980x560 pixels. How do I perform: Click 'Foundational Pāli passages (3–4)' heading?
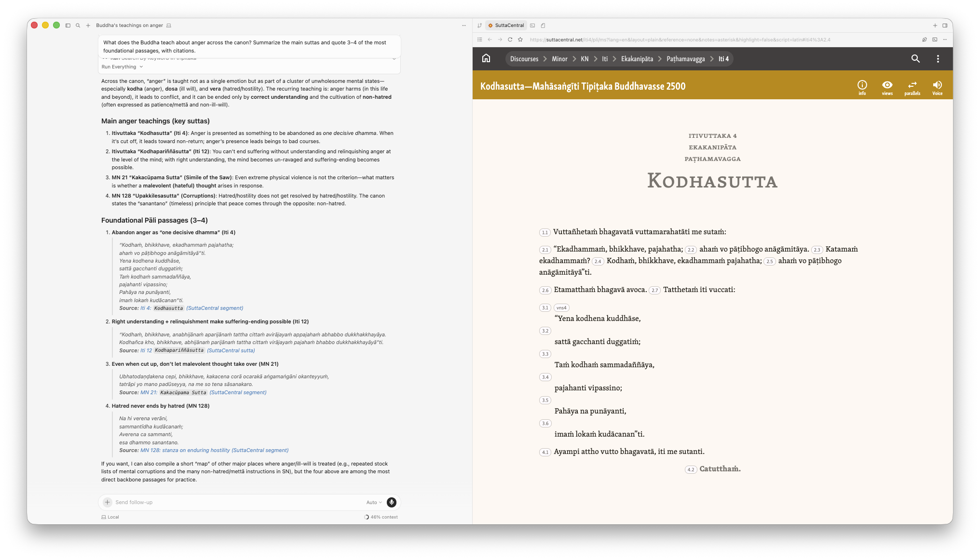[154, 220]
